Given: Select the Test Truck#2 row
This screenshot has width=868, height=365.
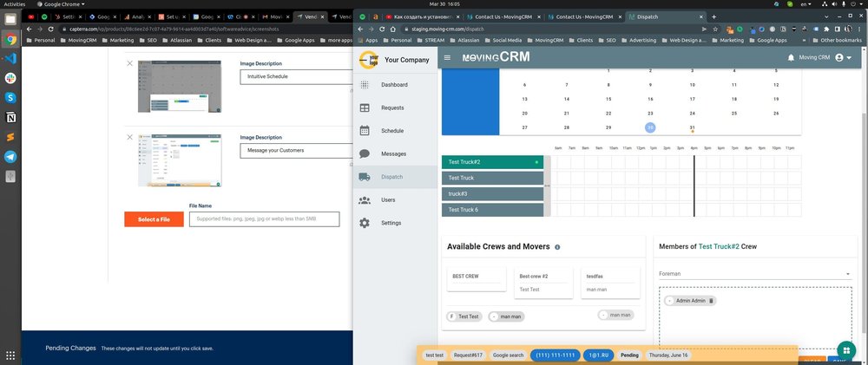Looking at the screenshot, I should pyautogui.click(x=493, y=162).
